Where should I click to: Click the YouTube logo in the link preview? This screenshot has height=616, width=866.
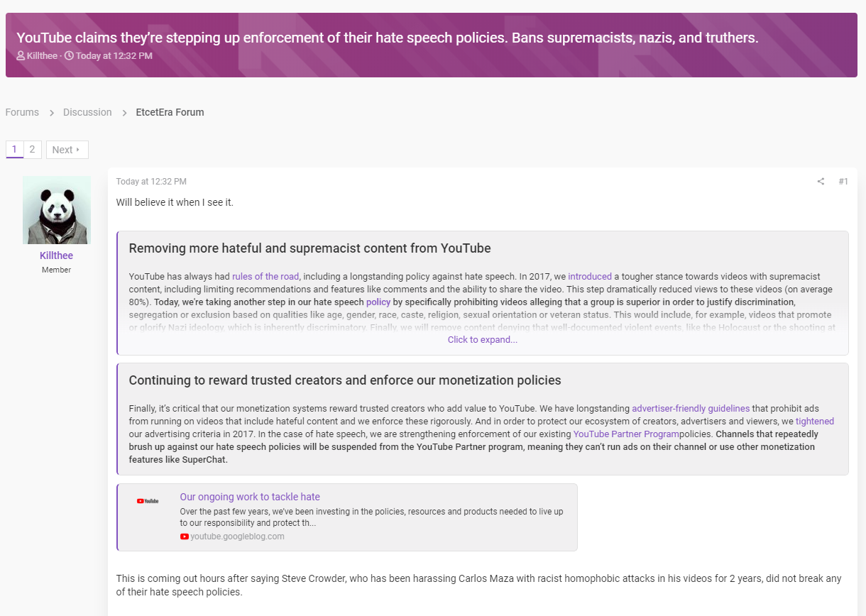pyautogui.click(x=148, y=500)
